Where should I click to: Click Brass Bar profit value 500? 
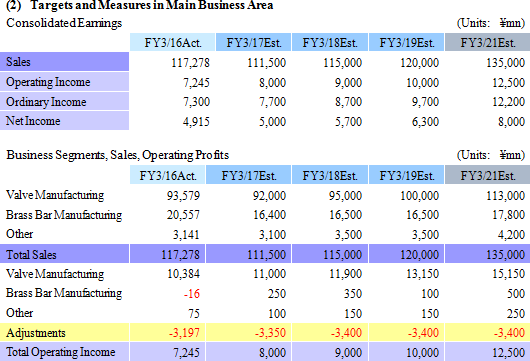click(516, 294)
